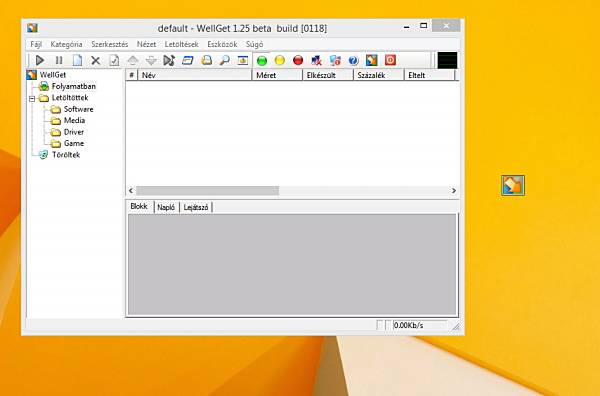Screen dimensions: 600x396
Task: Click the black speed graph box
Action: pyautogui.click(x=447, y=60)
